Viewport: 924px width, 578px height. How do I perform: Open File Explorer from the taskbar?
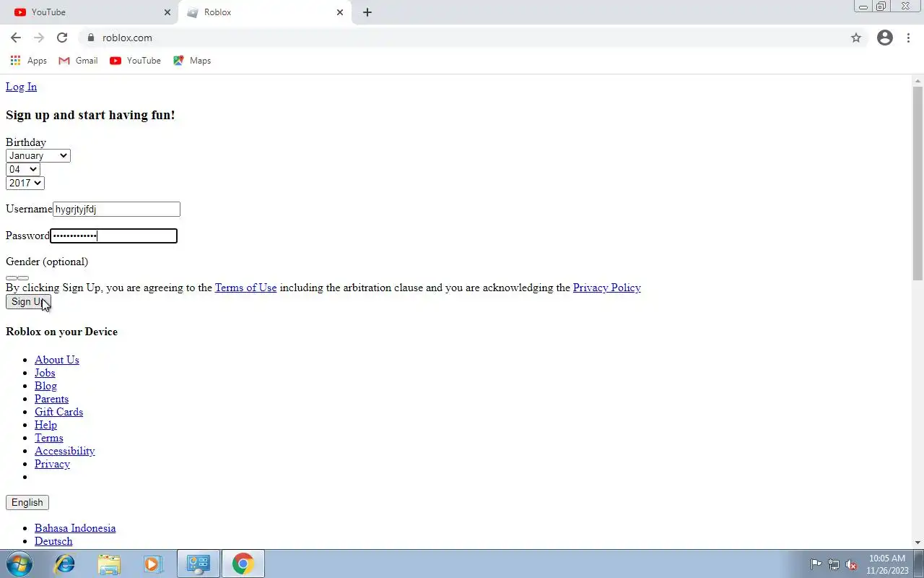point(109,564)
